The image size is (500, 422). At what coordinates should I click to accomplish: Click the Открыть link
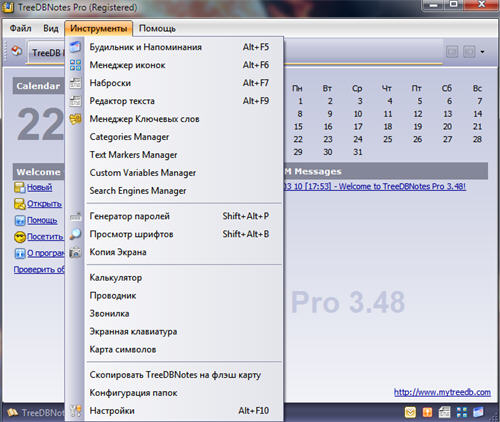pyautogui.click(x=44, y=204)
